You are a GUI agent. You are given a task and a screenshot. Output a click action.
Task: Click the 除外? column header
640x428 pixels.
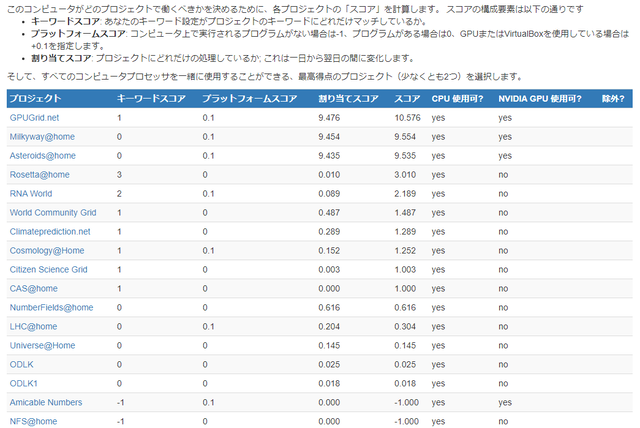(x=613, y=98)
